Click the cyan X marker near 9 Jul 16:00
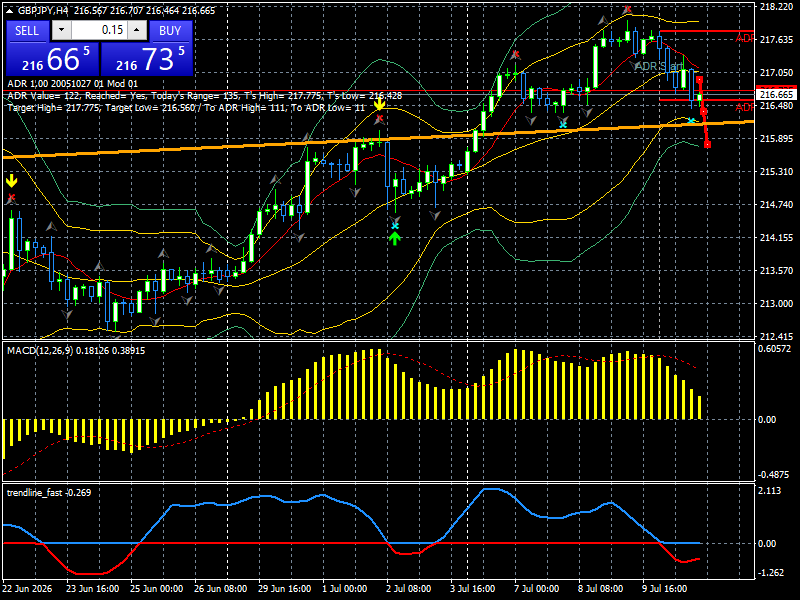 coord(691,121)
